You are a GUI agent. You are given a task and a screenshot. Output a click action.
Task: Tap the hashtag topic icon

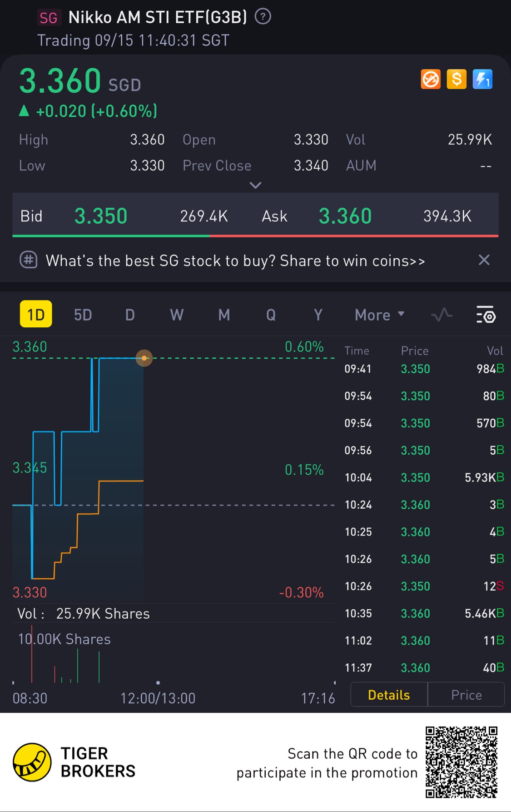coord(29,261)
